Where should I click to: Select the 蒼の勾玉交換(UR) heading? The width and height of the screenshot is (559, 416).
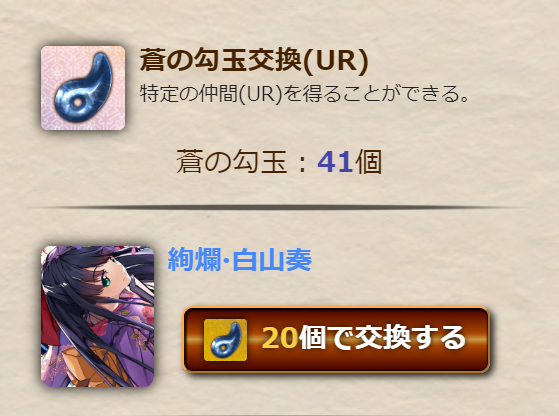coord(254,61)
